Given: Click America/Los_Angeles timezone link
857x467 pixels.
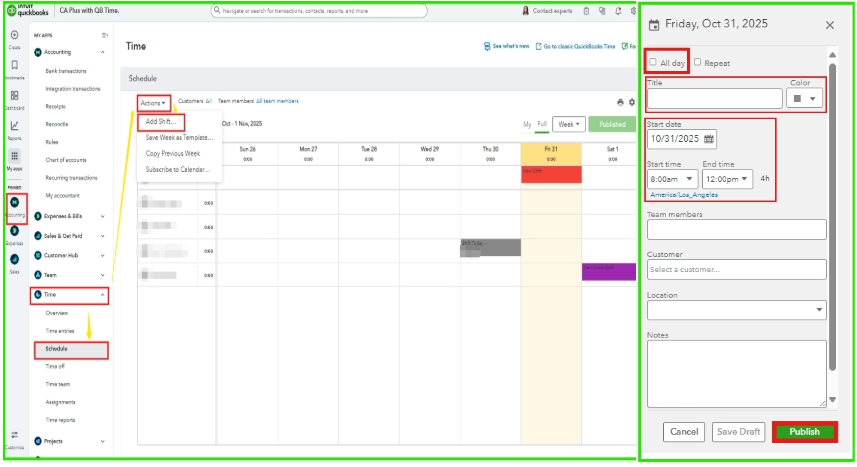Looking at the screenshot, I should tap(684, 195).
